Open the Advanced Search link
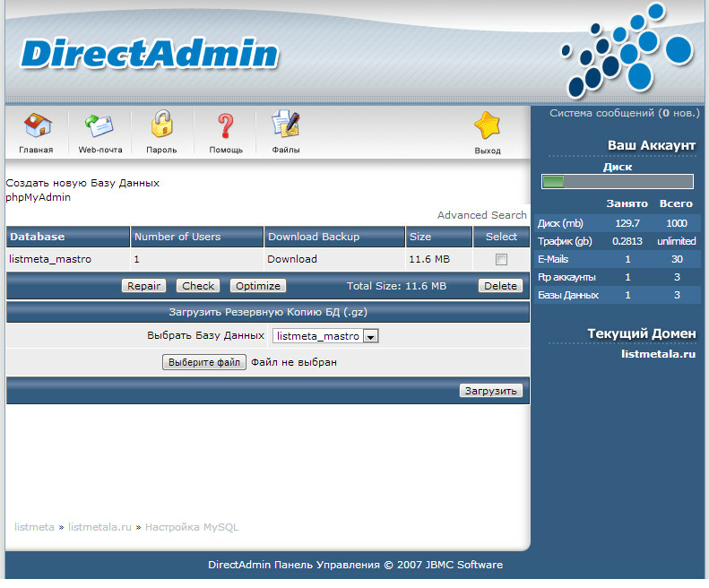This screenshot has height=588, width=709. pyautogui.click(x=482, y=215)
